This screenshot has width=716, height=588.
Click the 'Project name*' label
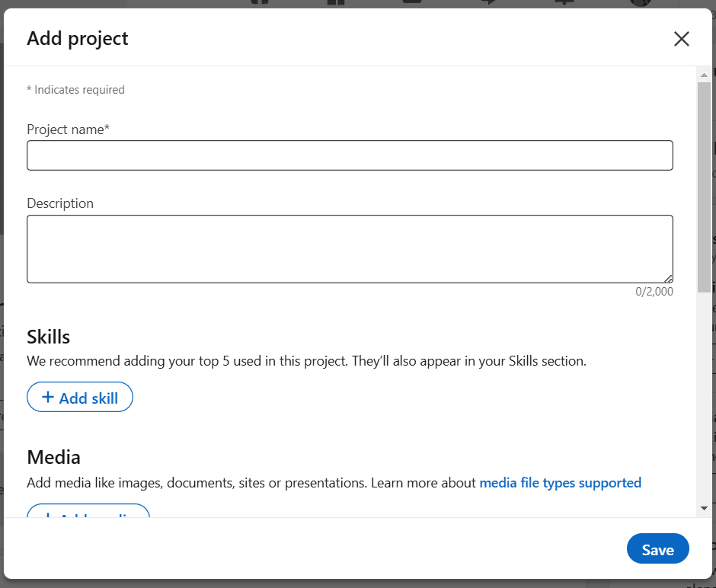coord(69,129)
